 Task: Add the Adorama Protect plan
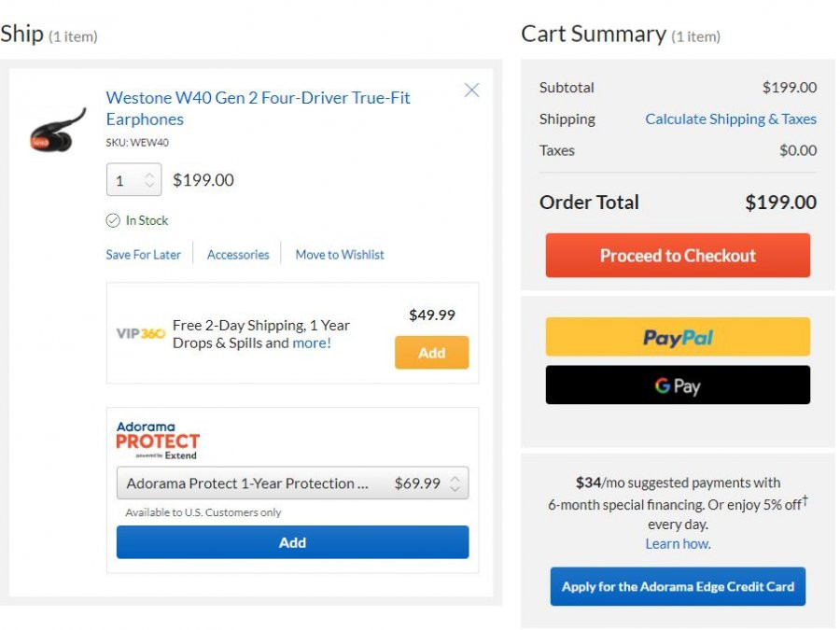[x=292, y=542]
